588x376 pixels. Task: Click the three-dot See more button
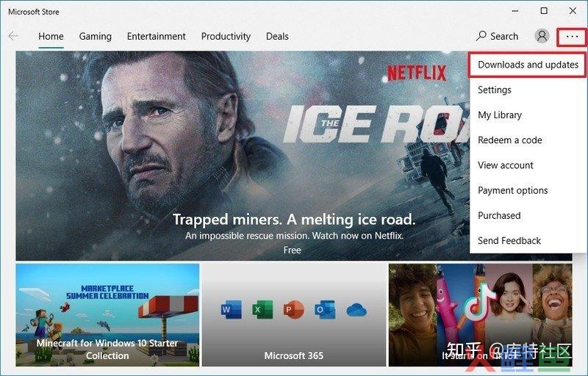pyautogui.click(x=573, y=37)
